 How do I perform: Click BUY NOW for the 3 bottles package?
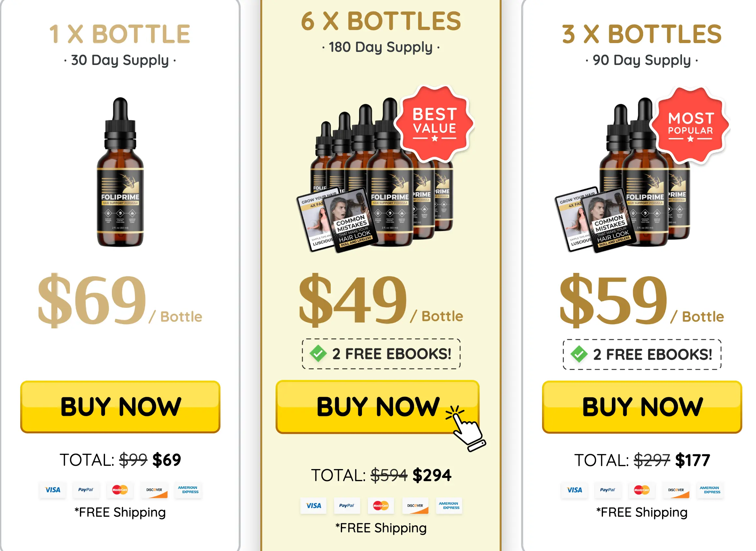click(x=642, y=407)
